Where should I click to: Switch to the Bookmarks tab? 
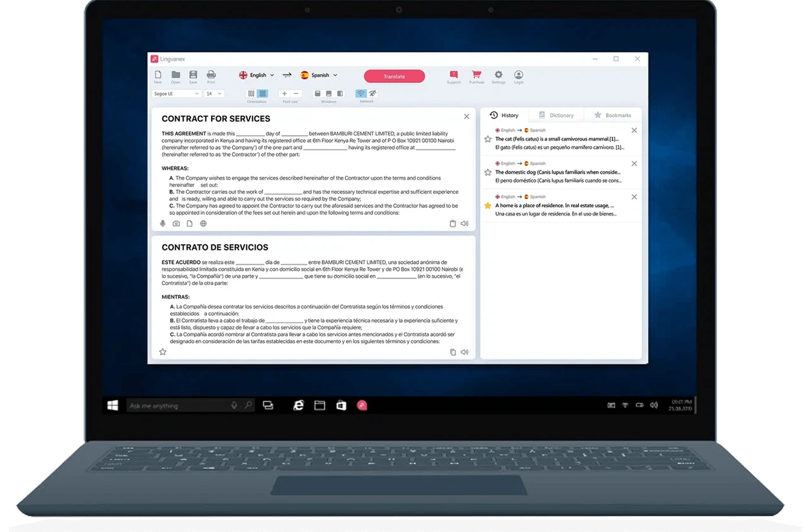pyautogui.click(x=612, y=115)
